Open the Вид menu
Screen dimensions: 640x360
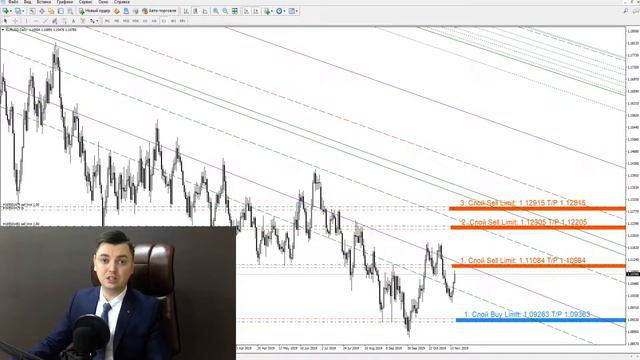click(x=27, y=2)
